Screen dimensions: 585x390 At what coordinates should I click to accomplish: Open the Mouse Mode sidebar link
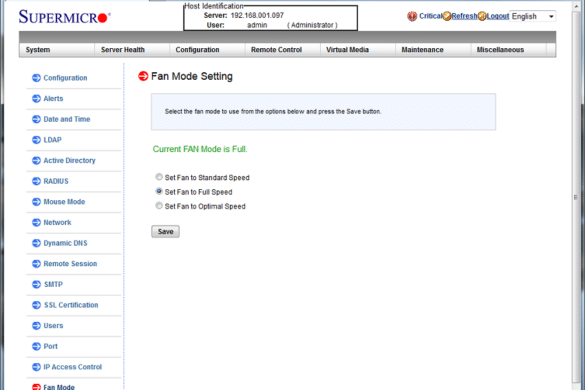[x=64, y=202]
